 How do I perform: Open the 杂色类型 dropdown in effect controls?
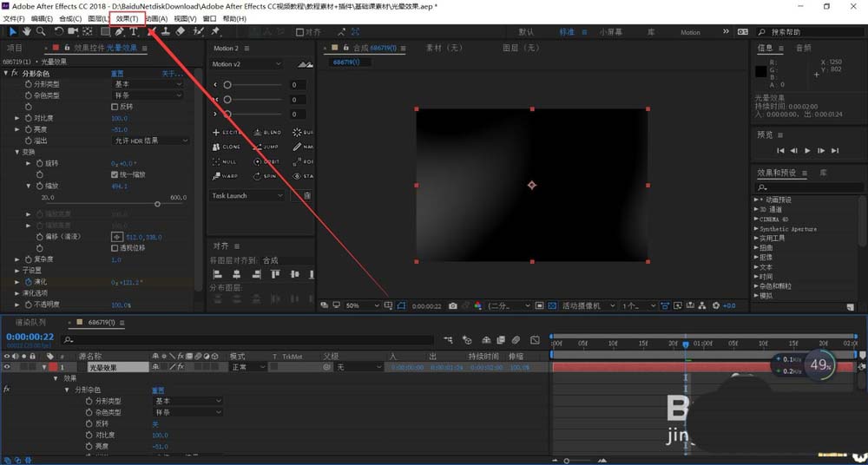pos(148,95)
